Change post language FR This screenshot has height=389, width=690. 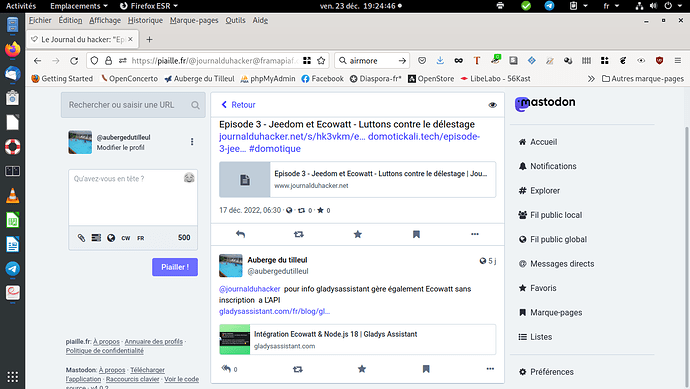[140, 238]
